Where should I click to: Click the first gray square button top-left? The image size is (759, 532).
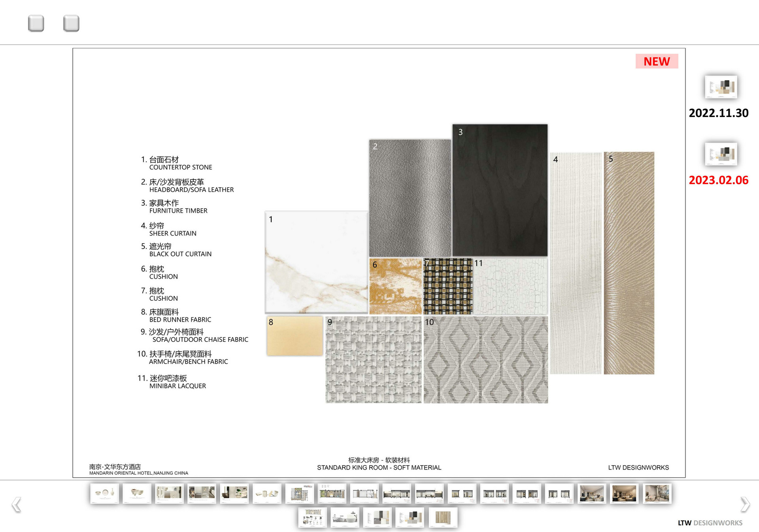[x=36, y=23]
